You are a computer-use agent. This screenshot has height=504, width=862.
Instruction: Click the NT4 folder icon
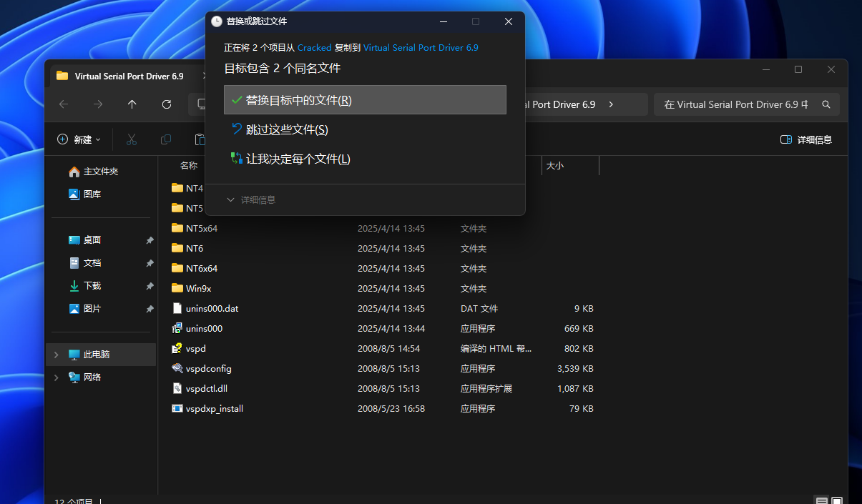[x=177, y=189]
